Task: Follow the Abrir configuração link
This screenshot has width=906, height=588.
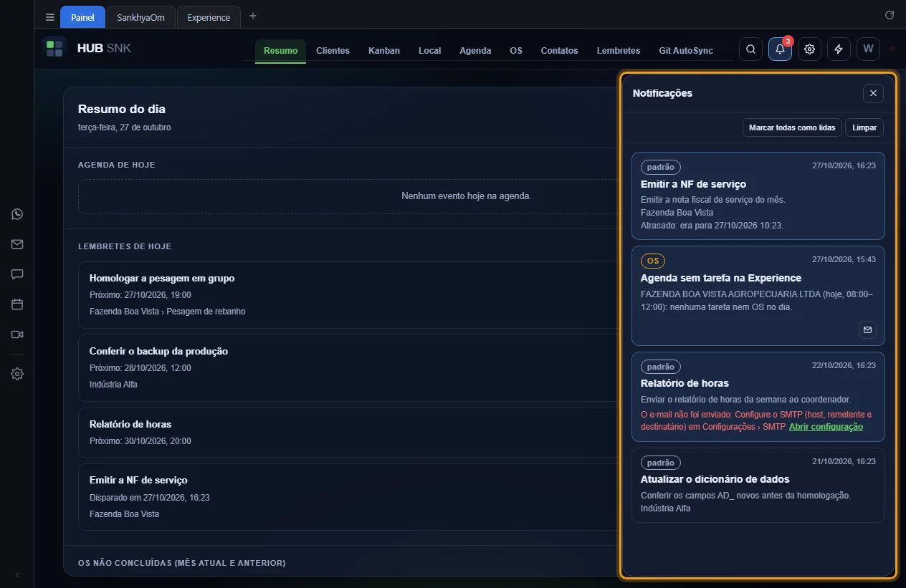Action: click(826, 427)
